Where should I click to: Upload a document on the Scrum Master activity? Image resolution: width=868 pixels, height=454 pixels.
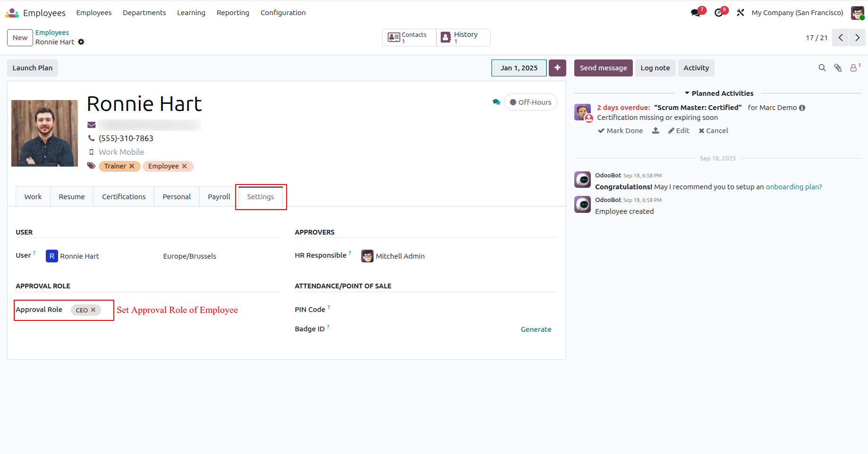656,130
